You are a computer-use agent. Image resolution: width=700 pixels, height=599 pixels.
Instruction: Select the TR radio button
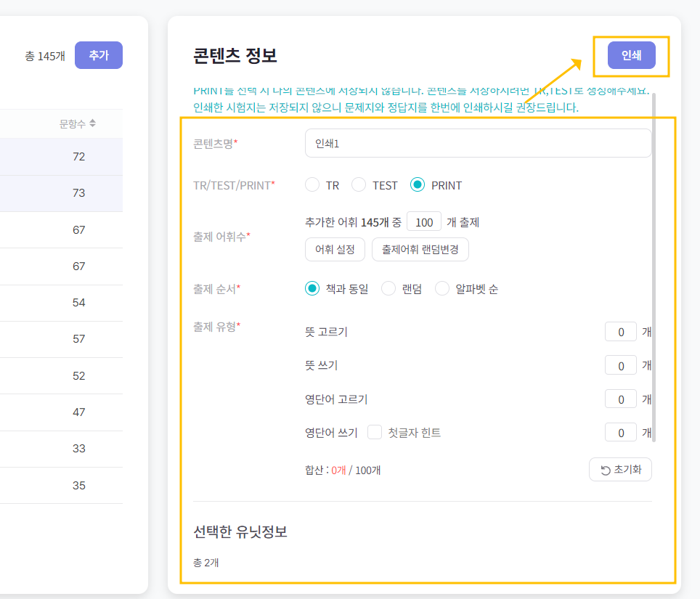click(x=312, y=184)
